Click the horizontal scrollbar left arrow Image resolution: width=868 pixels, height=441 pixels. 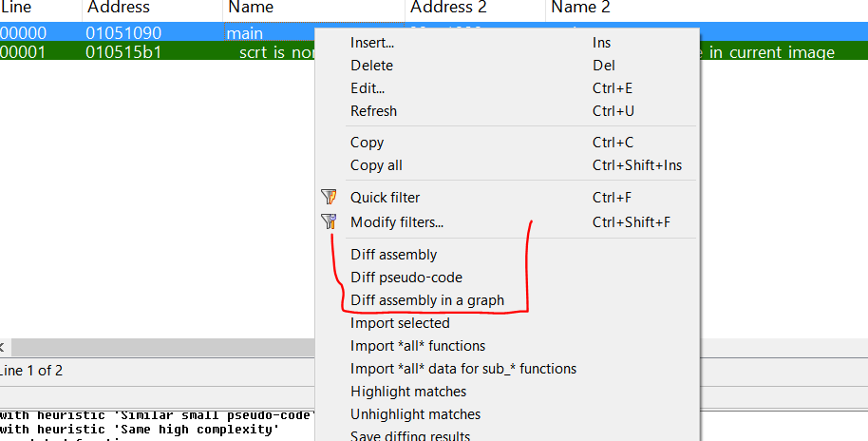pos(2,347)
